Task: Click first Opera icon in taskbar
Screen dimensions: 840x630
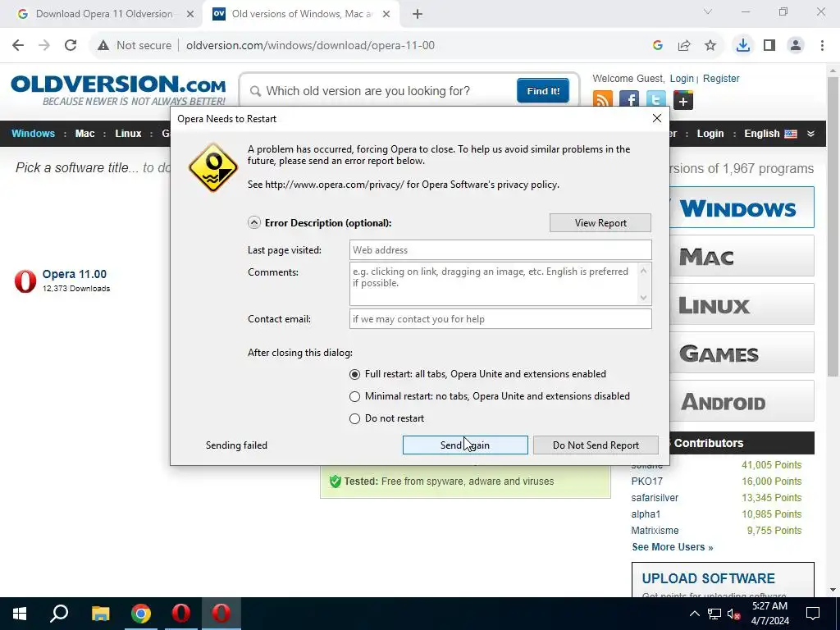Action: click(181, 614)
